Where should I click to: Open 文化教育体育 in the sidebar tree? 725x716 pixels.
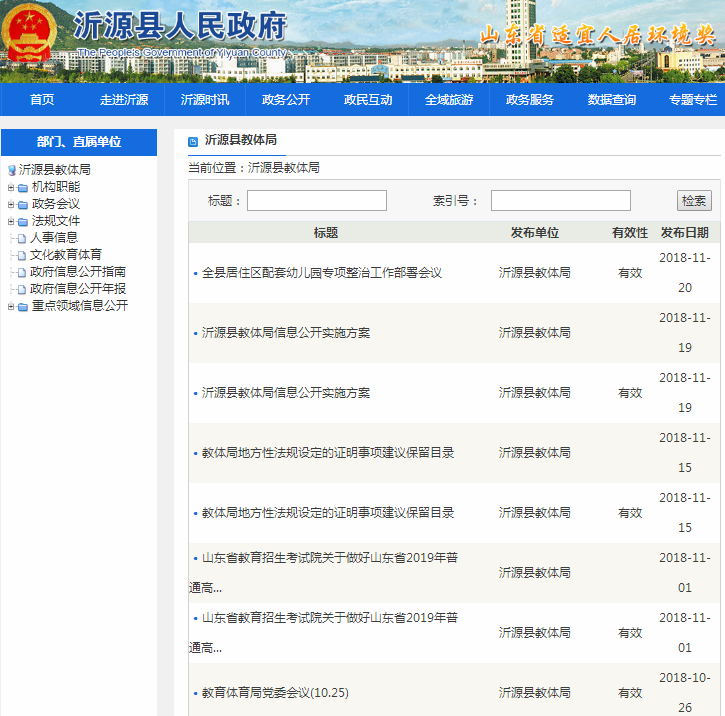(x=66, y=255)
